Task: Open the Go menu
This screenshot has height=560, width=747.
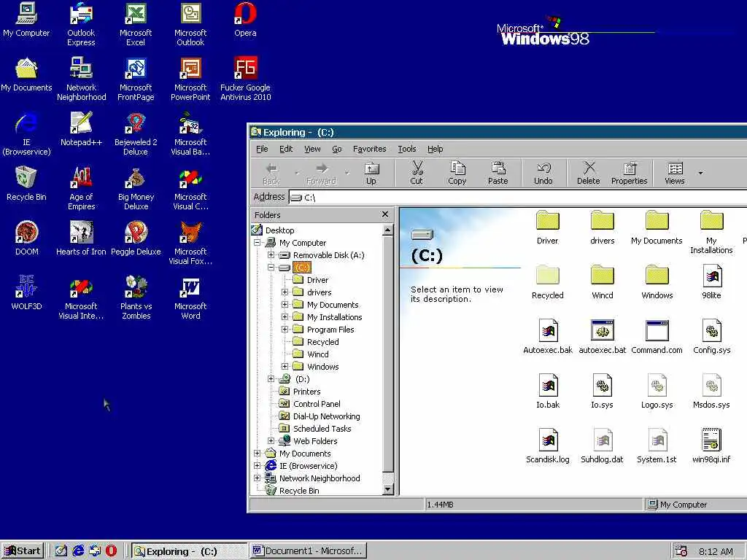Action: point(337,149)
